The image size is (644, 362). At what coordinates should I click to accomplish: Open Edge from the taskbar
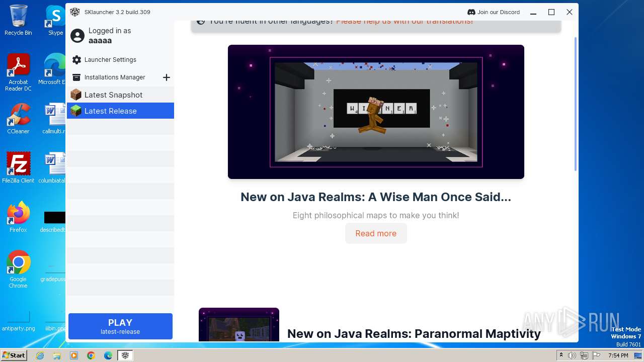point(108,355)
